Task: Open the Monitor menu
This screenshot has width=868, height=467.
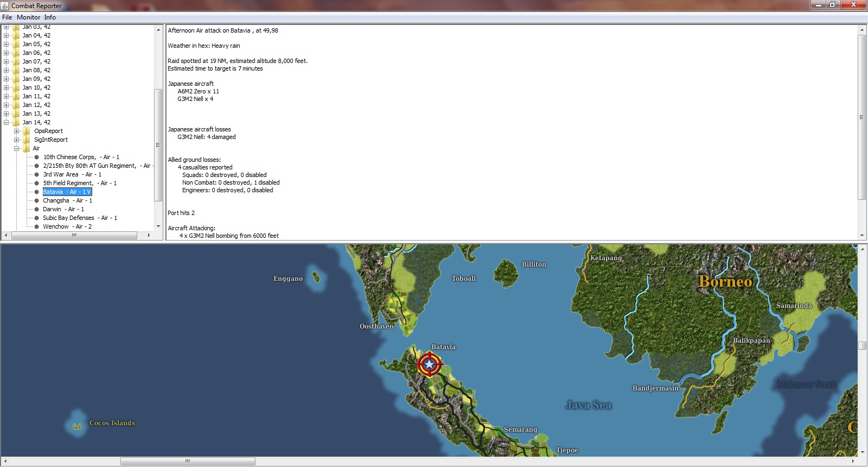Action: pyautogui.click(x=29, y=17)
